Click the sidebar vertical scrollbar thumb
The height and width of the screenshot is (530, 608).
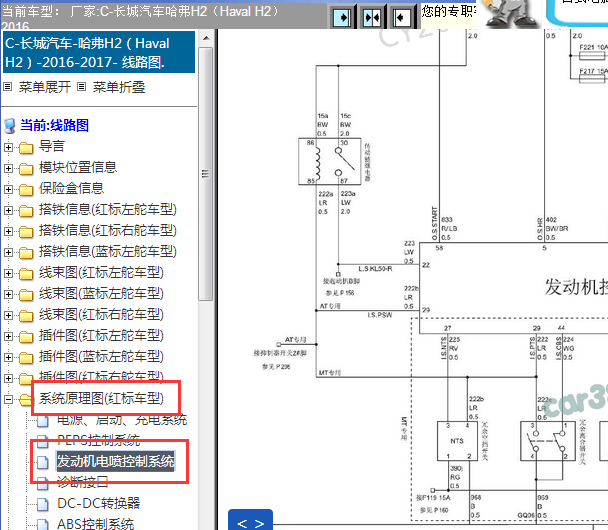tap(206, 174)
